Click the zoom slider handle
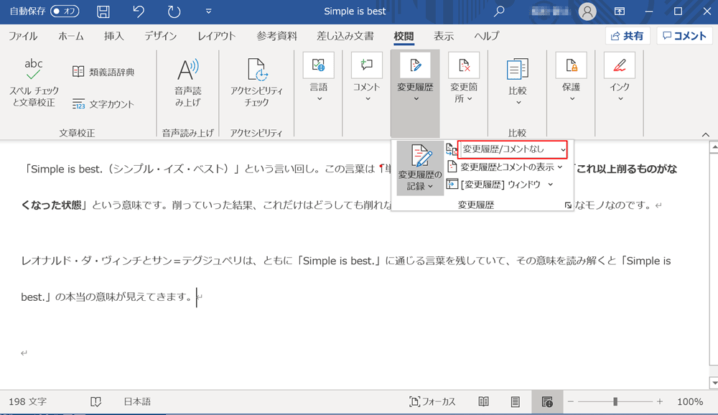 click(615, 402)
